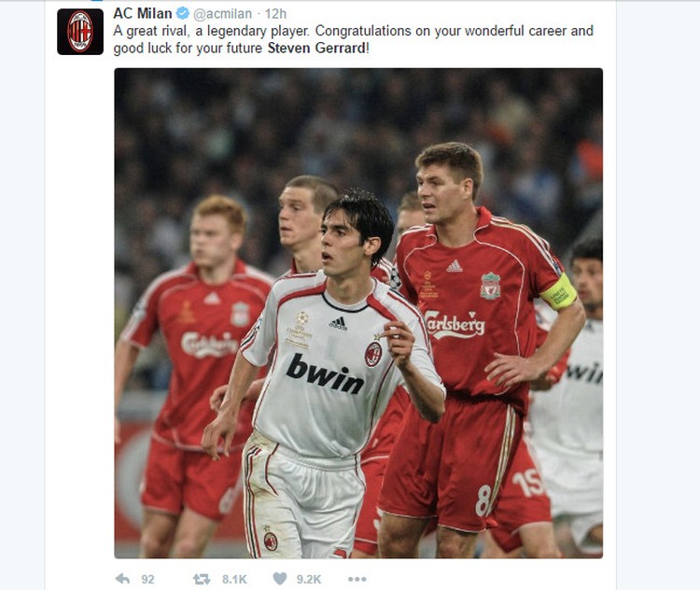
Task: Click the reply arrow icon
Action: (x=122, y=579)
